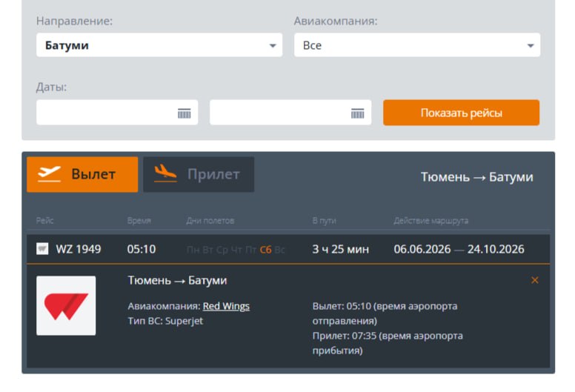575x392 pixels.
Task: Click the Вылет: 05:10 departure details text
Action: click(x=385, y=313)
